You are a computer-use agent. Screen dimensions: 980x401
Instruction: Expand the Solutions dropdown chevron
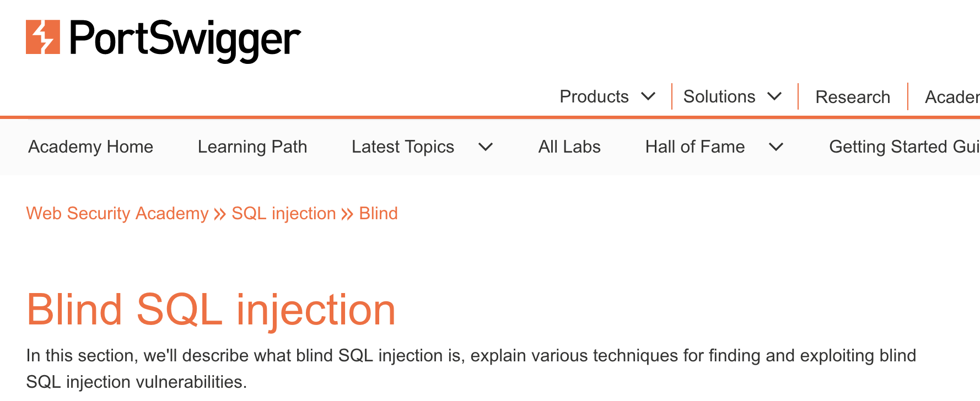pyautogui.click(x=774, y=96)
